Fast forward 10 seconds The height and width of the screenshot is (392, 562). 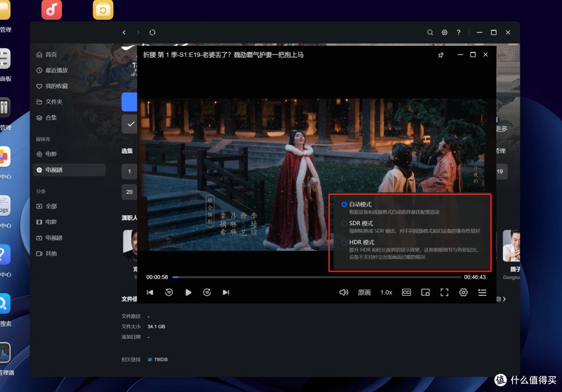[x=207, y=293]
